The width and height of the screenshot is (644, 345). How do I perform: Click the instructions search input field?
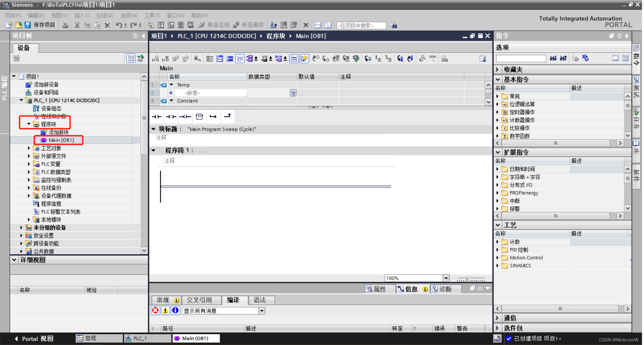tap(521, 58)
